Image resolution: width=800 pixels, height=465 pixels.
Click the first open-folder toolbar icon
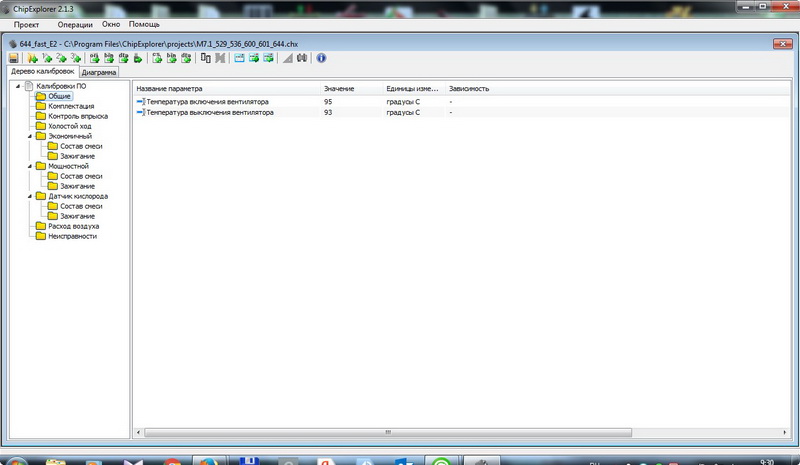pos(33,58)
